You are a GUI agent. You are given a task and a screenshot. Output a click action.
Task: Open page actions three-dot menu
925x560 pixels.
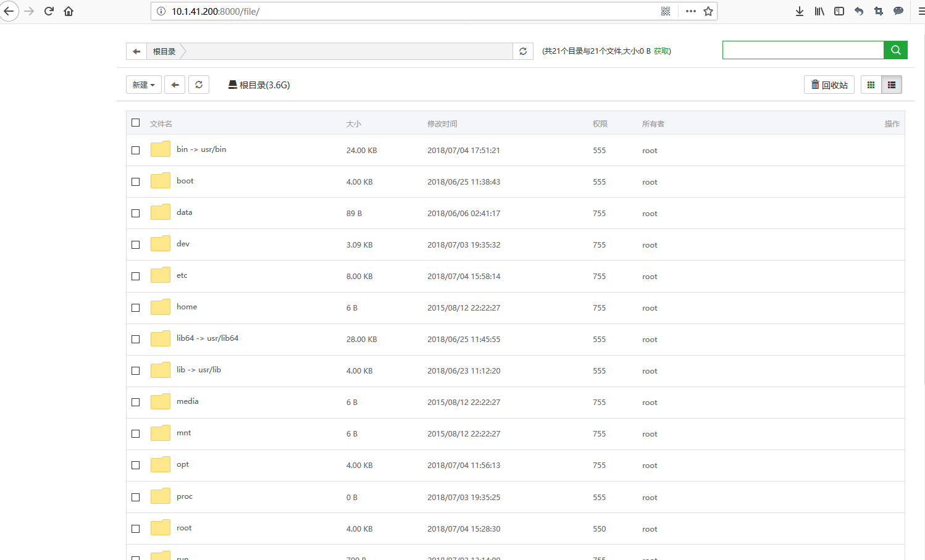tap(691, 11)
